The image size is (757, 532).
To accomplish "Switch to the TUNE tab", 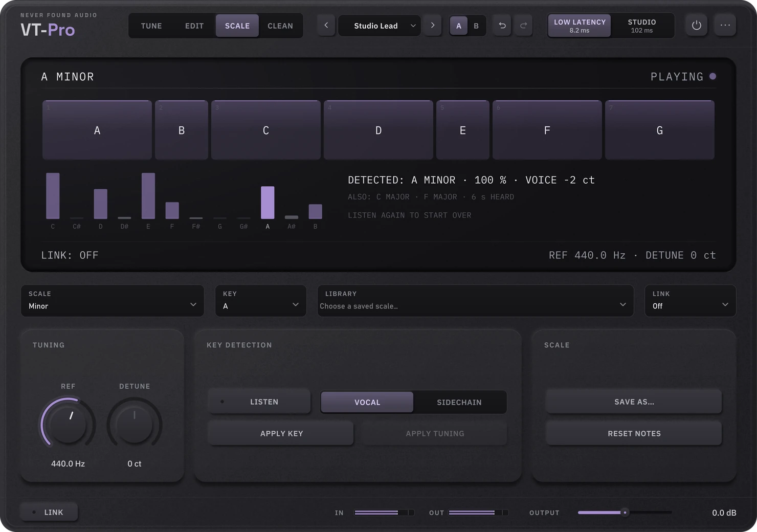I will click(151, 26).
